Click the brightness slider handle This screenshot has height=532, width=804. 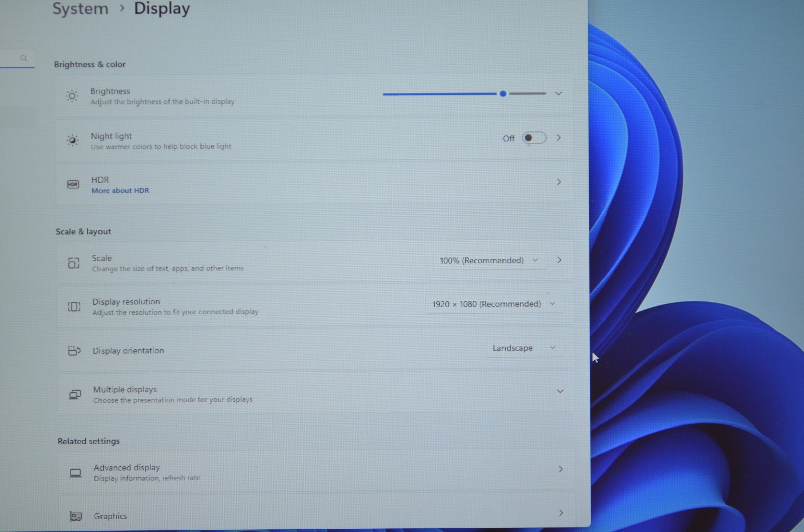502,94
